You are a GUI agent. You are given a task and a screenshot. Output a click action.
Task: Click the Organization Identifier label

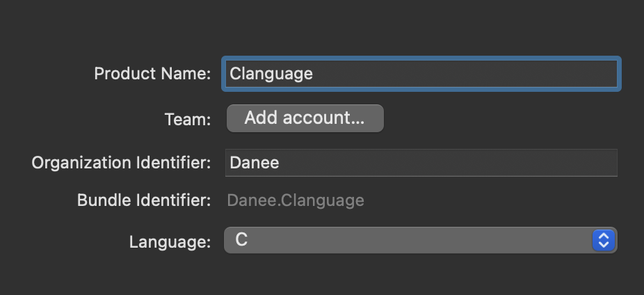121,163
